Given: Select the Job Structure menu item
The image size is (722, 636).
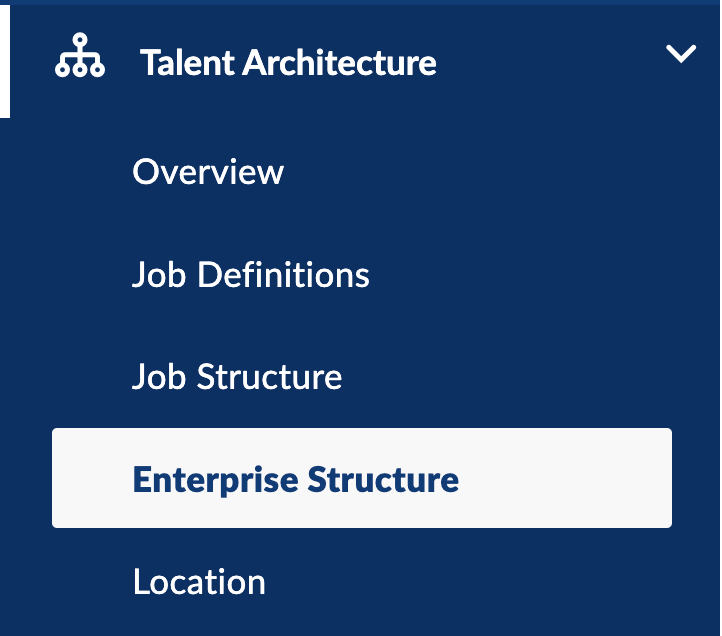Looking at the screenshot, I should [x=237, y=377].
